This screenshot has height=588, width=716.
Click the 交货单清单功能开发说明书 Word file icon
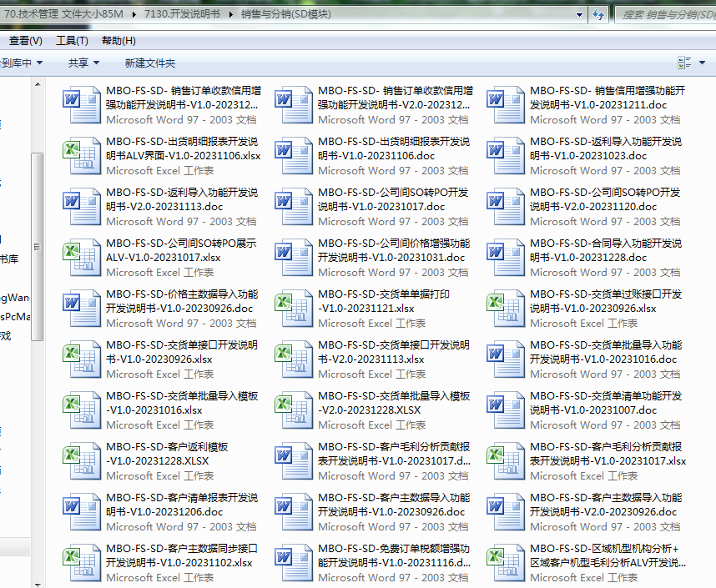point(504,410)
